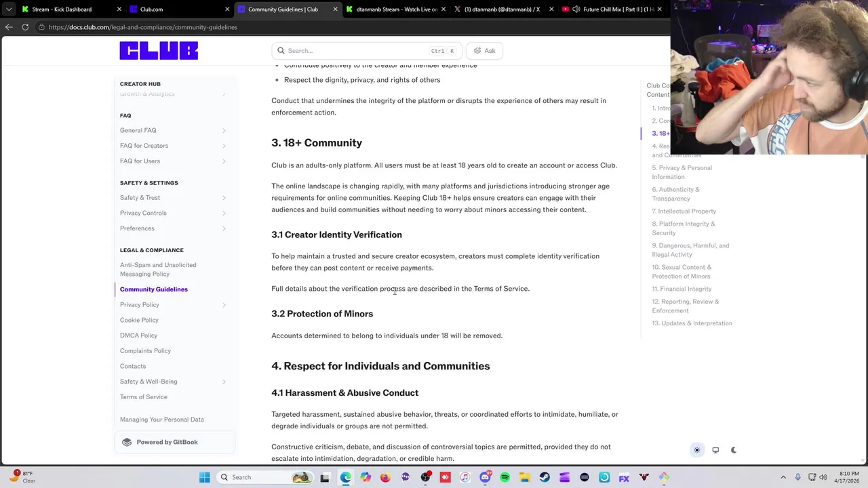The width and height of the screenshot is (868, 488).
Task: Open OBS Studio from taskbar
Action: (x=425, y=477)
